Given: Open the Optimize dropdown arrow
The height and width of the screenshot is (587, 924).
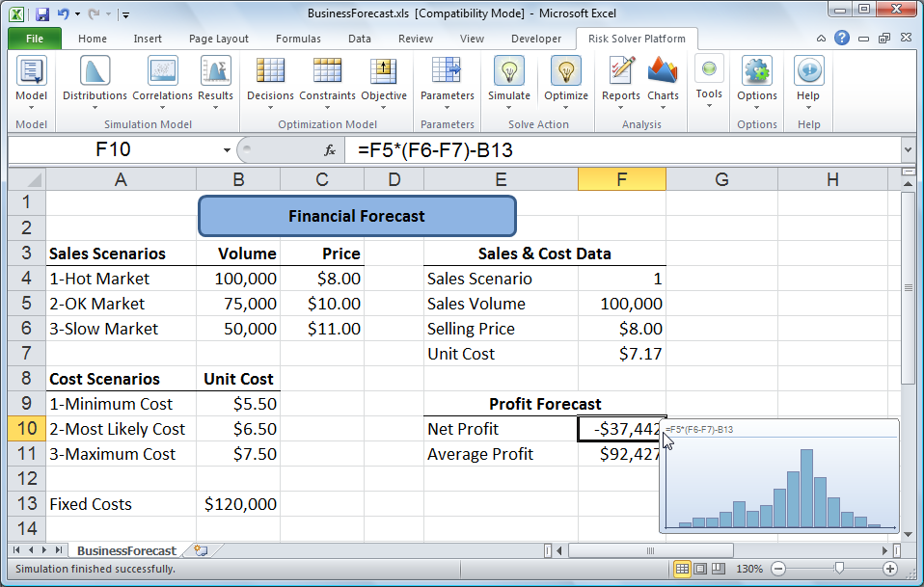Looking at the screenshot, I should [566, 108].
